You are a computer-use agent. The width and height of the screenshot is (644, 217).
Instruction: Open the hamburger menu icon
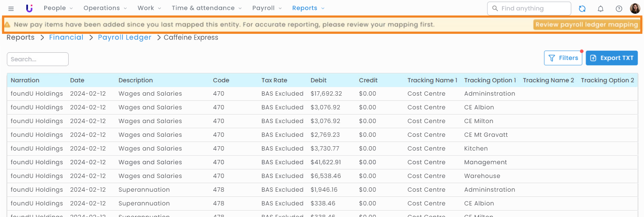tap(11, 9)
